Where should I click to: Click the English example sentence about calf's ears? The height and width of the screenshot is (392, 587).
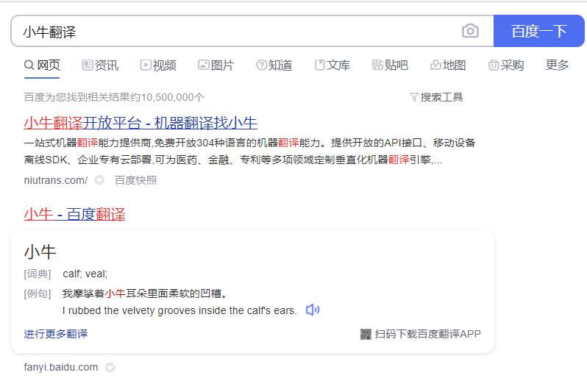179,311
